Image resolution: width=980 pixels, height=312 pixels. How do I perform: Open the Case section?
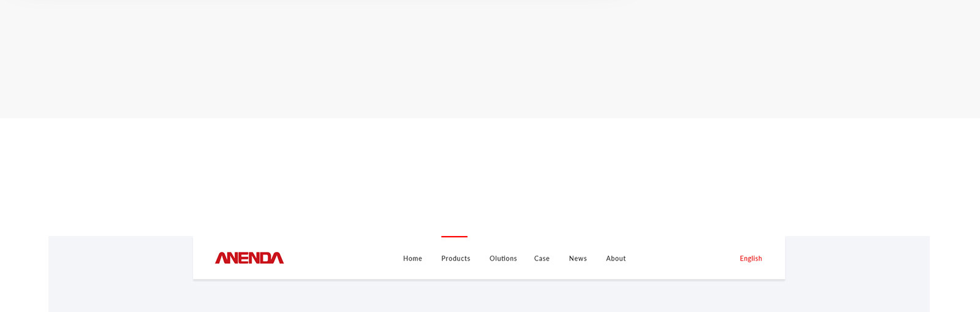pyautogui.click(x=541, y=259)
